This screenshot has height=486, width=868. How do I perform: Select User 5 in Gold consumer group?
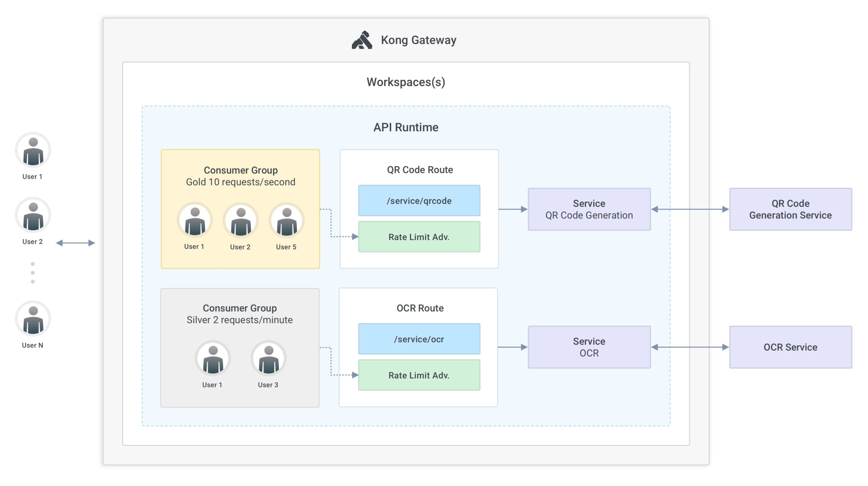click(x=287, y=220)
